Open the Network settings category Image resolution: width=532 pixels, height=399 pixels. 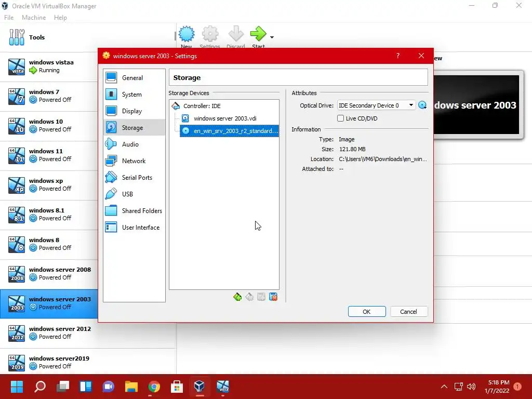tap(134, 161)
